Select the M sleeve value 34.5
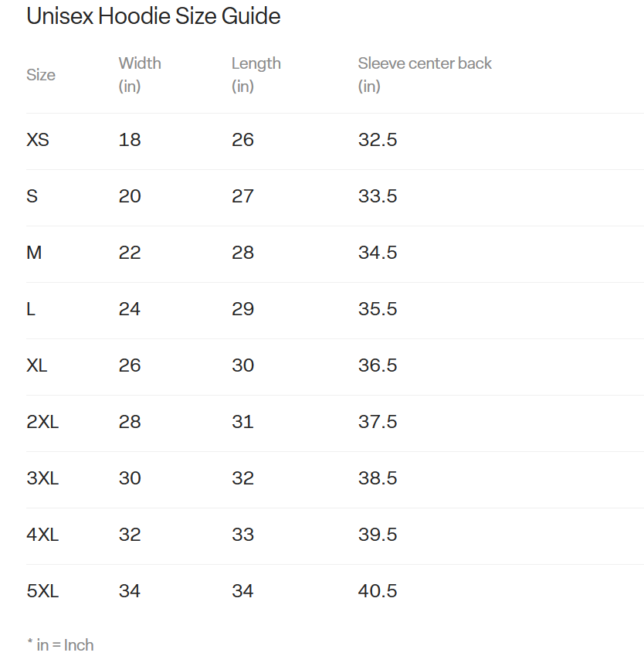 pyautogui.click(x=378, y=253)
